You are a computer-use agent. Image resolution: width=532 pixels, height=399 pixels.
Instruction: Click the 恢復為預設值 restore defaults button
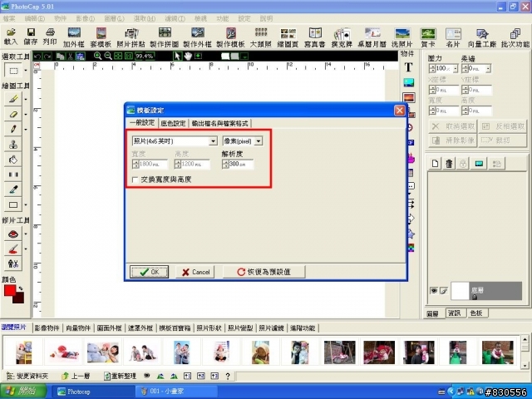pyautogui.click(x=264, y=272)
